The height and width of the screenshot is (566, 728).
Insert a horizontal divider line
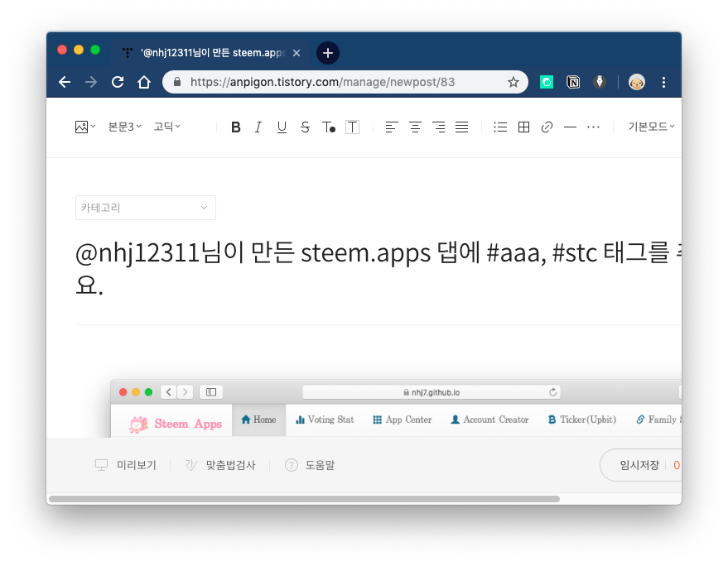[570, 127]
